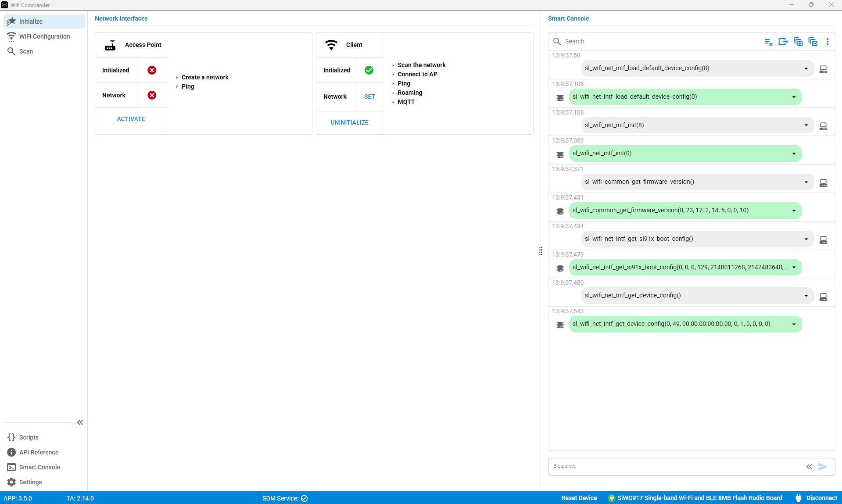The width and height of the screenshot is (842, 504).
Task: Click the search magnifier icon in Smart Console
Action: 557,41
